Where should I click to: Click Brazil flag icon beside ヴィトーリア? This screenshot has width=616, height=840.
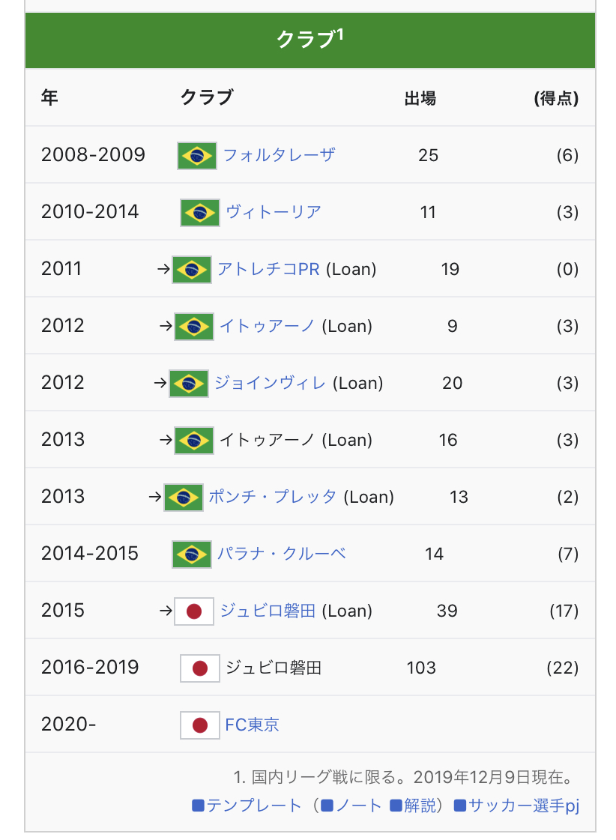click(x=200, y=213)
